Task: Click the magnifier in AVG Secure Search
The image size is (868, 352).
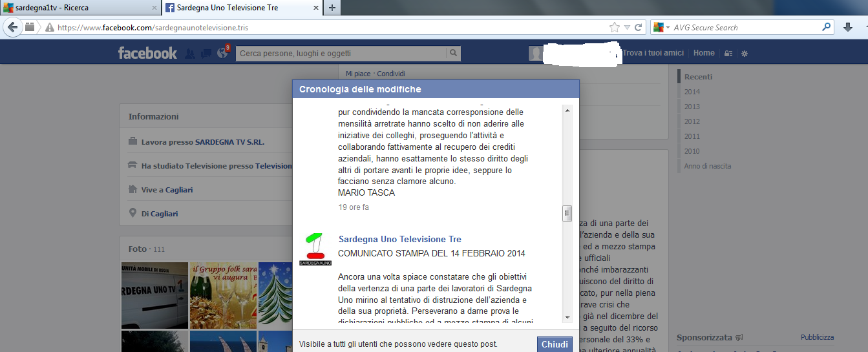Action: click(826, 27)
